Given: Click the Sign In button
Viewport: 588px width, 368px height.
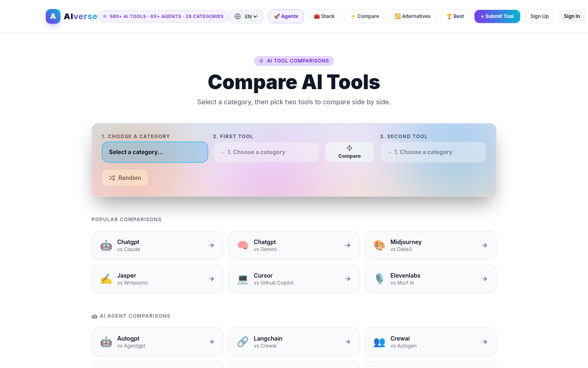Looking at the screenshot, I should [572, 16].
